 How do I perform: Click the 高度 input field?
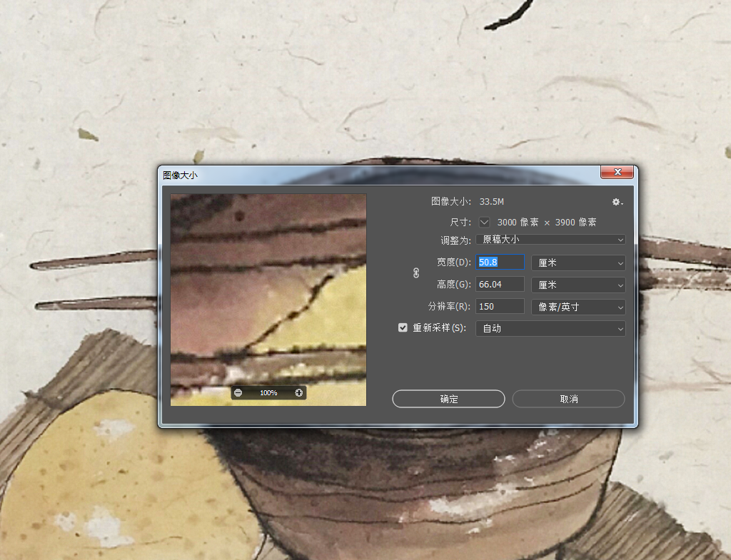click(500, 284)
